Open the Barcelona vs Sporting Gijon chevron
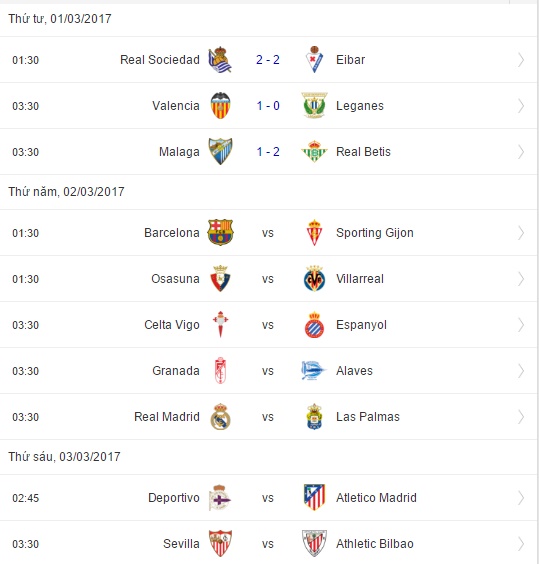539x564 pixels. (521, 233)
